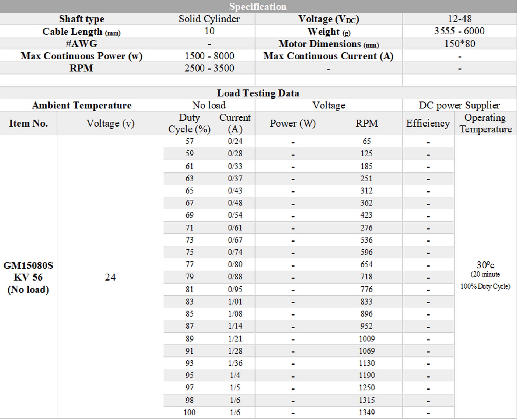Click the 'Voltage (v)' column header
This screenshot has height=420, width=517.
[110, 123]
